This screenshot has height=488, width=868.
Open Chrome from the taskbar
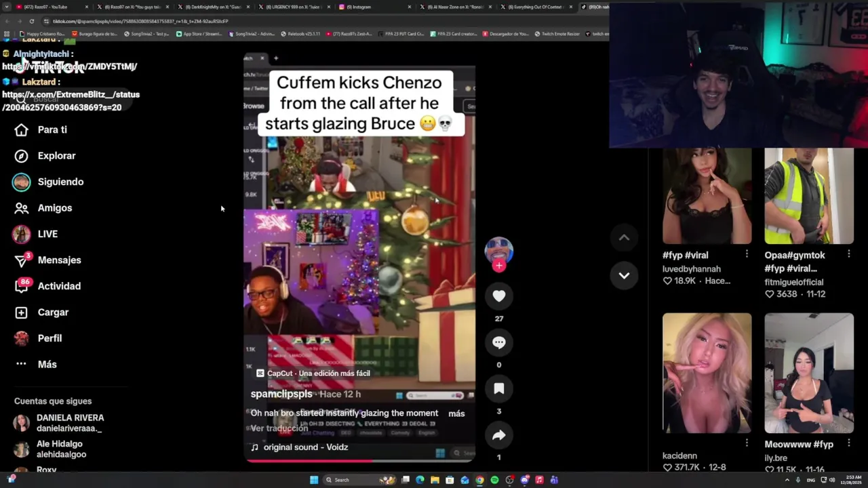pyautogui.click(x=479, y=480)
